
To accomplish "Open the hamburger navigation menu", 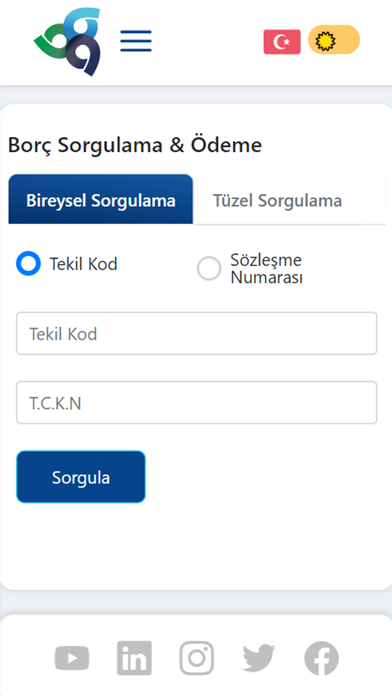I will click(136, 41).
